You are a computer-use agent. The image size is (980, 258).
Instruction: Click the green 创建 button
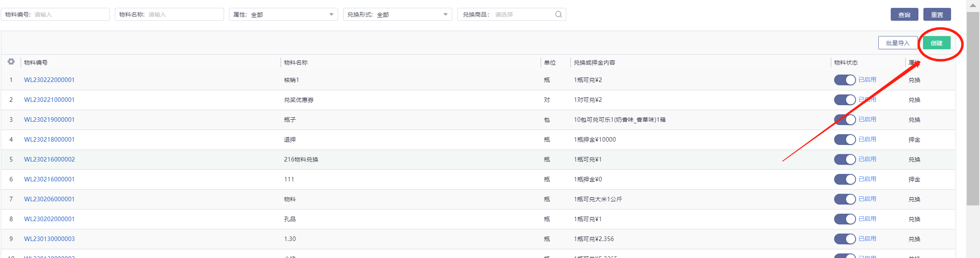pyautogui.click(x=937, y=43)
